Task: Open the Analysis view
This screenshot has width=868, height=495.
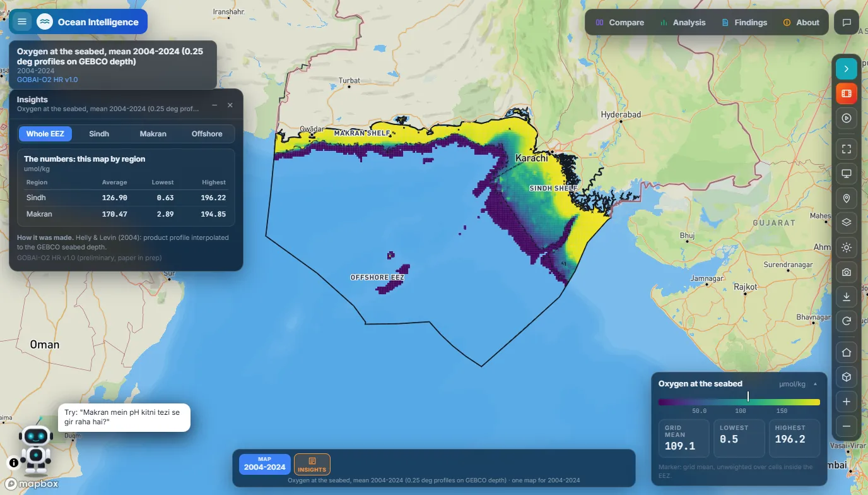Action: click(683, 22)
